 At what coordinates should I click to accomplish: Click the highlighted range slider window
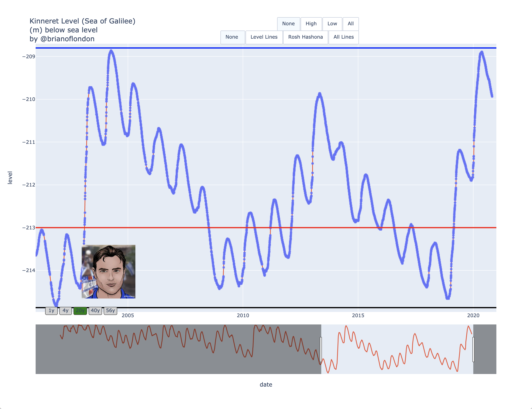(397, 349)
